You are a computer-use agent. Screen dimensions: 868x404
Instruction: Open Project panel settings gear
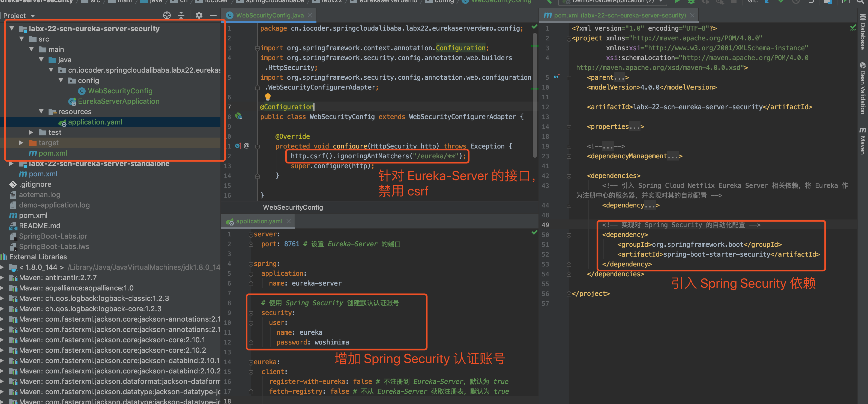[199, 15]
